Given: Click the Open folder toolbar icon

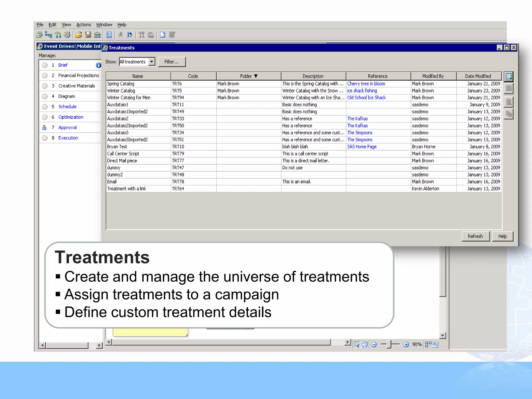Looking at the screenshot, I should (x=79, y=35).
